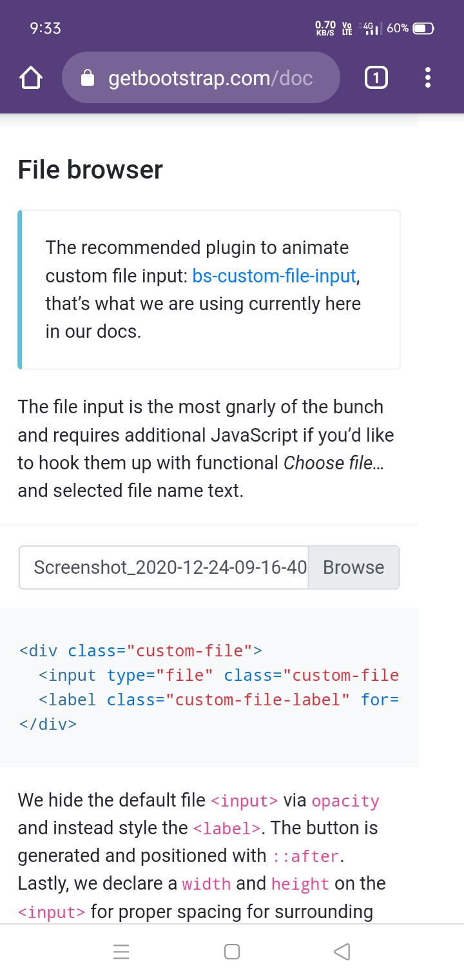Open the tab switcher showing one tab
This screenshot has height=980, width=464.
pyautogui.click(x=376, y=77)
